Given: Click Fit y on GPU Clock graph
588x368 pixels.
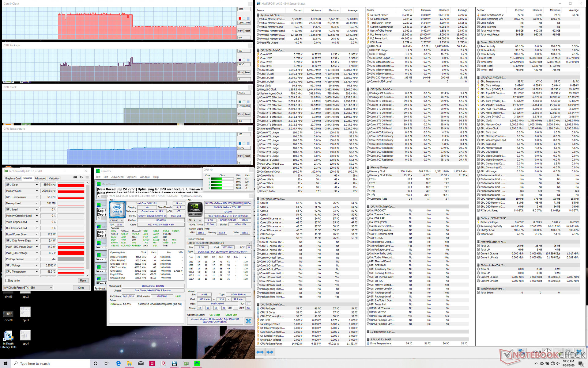Looking at the screenshot, I should [x=241, y=114].
